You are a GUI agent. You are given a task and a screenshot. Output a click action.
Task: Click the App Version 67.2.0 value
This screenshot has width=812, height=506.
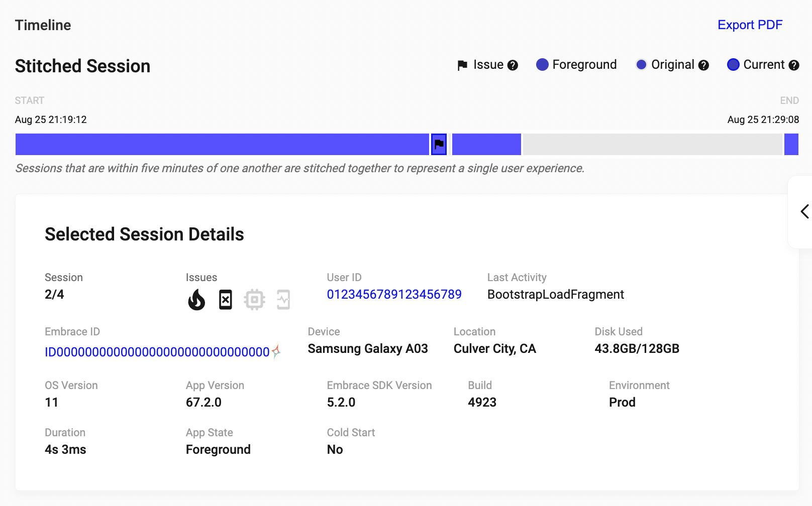pyautogui.click(x=204, y=402)
